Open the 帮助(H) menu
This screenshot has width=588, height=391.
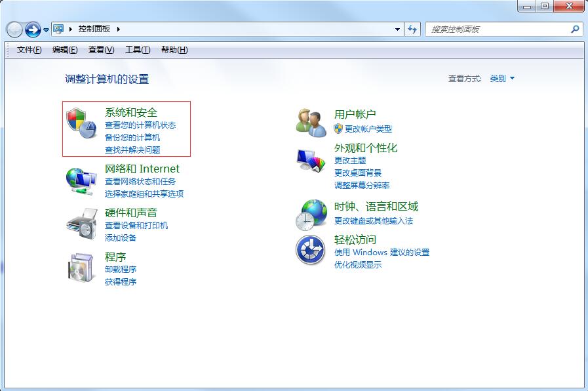[x=174, y=50]
